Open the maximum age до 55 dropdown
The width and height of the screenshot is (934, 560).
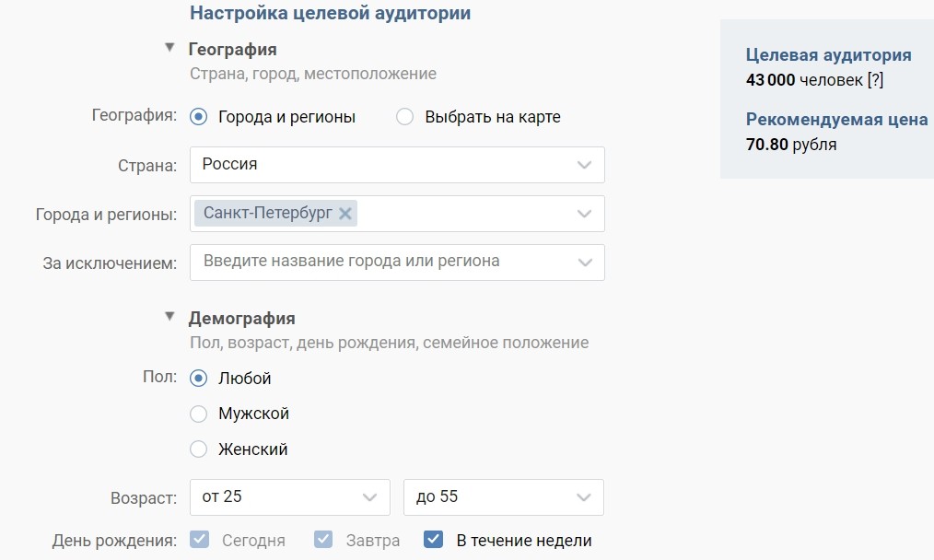tap(503, 496)
